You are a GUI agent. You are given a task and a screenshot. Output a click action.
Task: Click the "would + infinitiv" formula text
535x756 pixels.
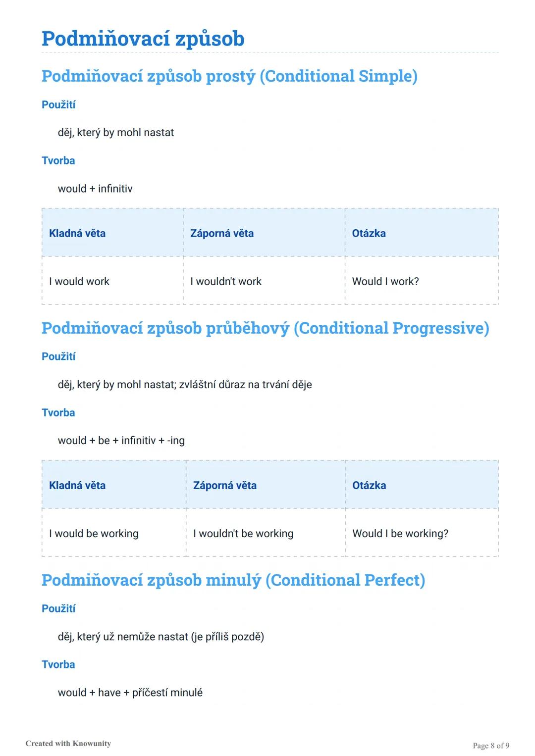[95, 189]
